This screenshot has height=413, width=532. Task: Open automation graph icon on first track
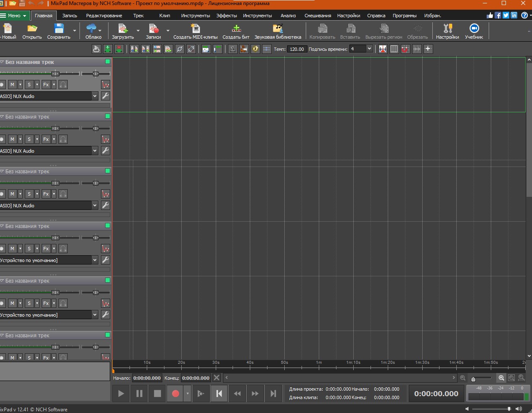tap(106, 85)
